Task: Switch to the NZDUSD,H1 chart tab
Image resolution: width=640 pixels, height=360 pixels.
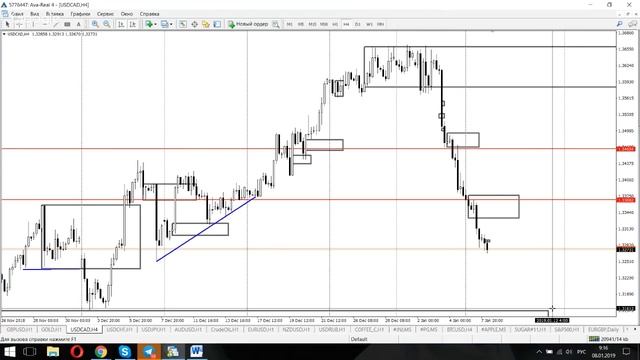Action: click(x=296, y=329)
